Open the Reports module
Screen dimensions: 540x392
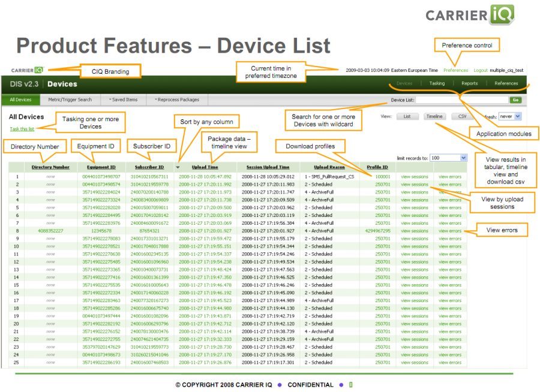tap(469, 83)
